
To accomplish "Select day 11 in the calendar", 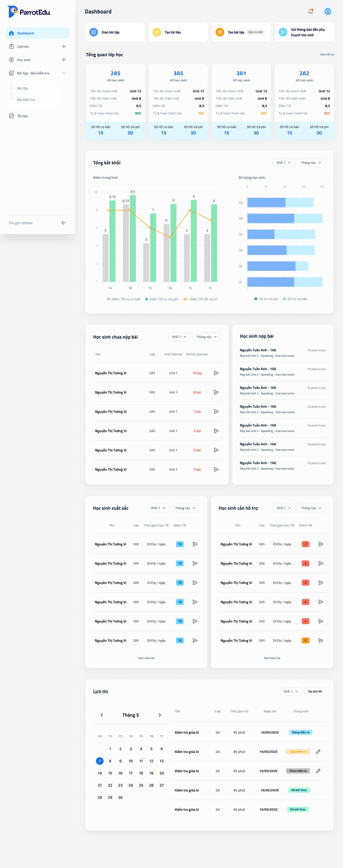I will pos(141,761).
